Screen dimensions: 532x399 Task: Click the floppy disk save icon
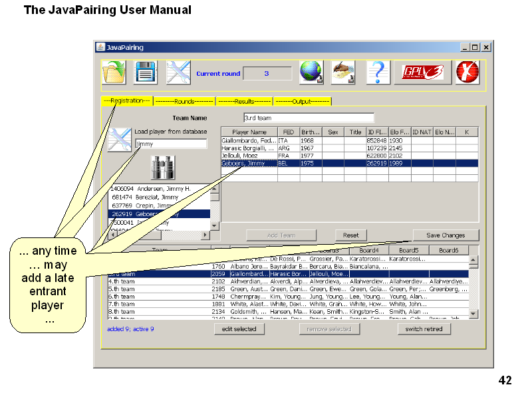coord(146,72)
